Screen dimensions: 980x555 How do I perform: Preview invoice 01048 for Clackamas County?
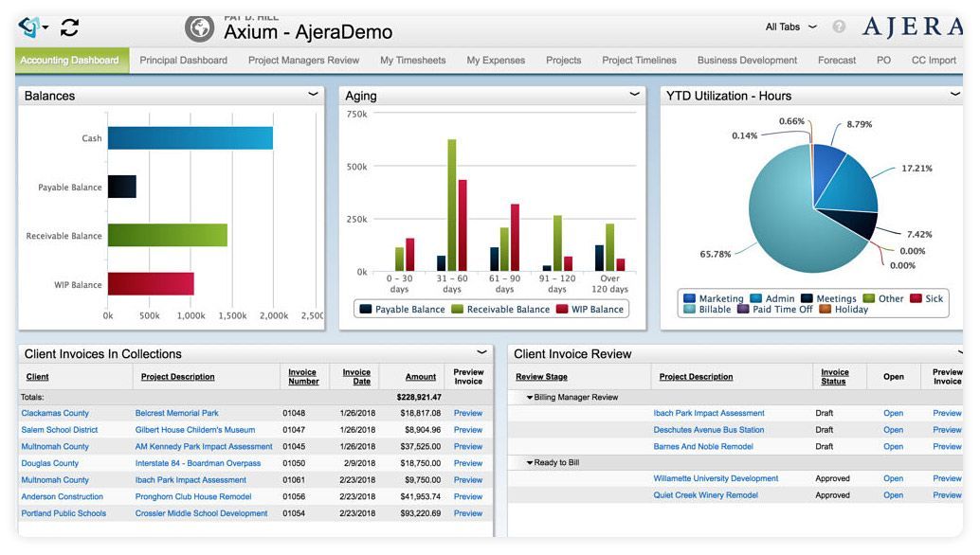468,412
